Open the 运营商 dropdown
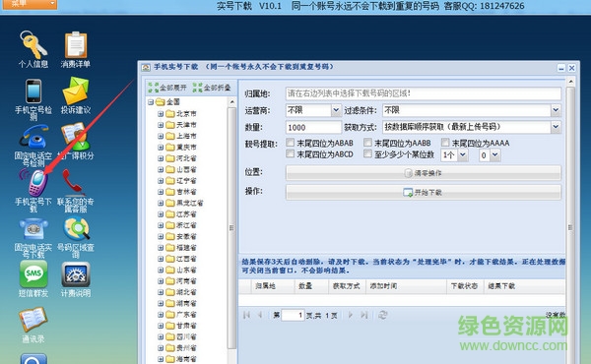 [x=336, y=110]
